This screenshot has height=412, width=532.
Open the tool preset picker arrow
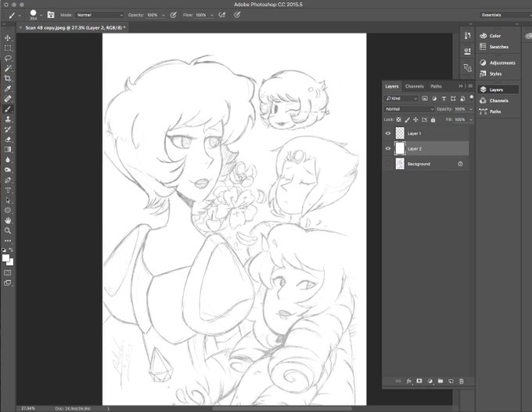(20, 16)
